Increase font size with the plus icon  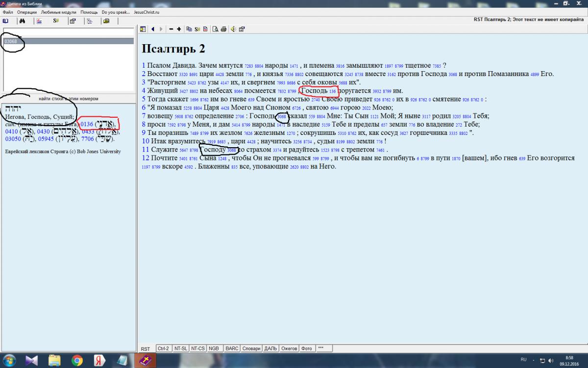coord(179,29)
